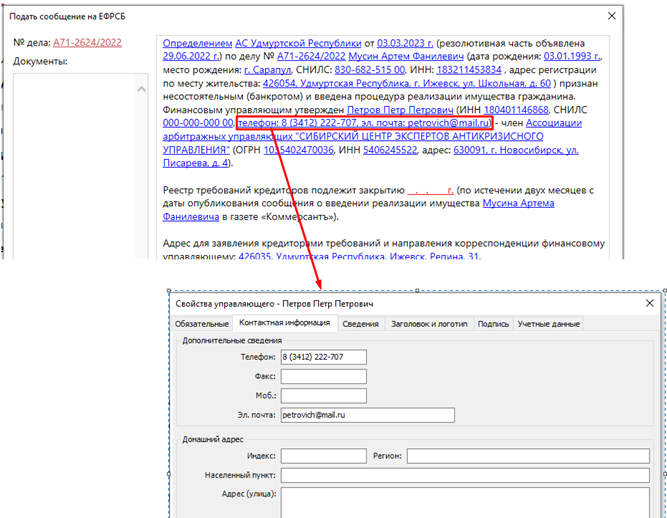Image resolution: width=667 pixels, height=518 pixels.
Task: Click the Адрес (улица) text area
Action: click(465, 503)
